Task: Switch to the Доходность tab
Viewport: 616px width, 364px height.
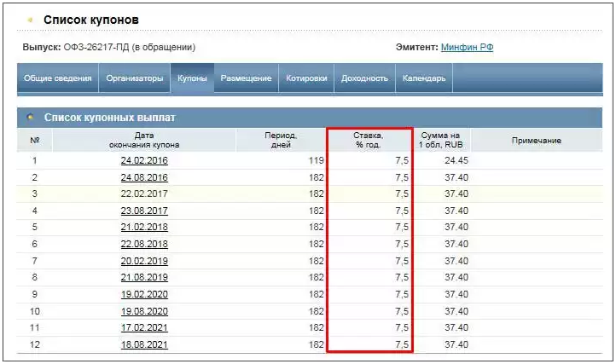Action: [x=364, y=78]
